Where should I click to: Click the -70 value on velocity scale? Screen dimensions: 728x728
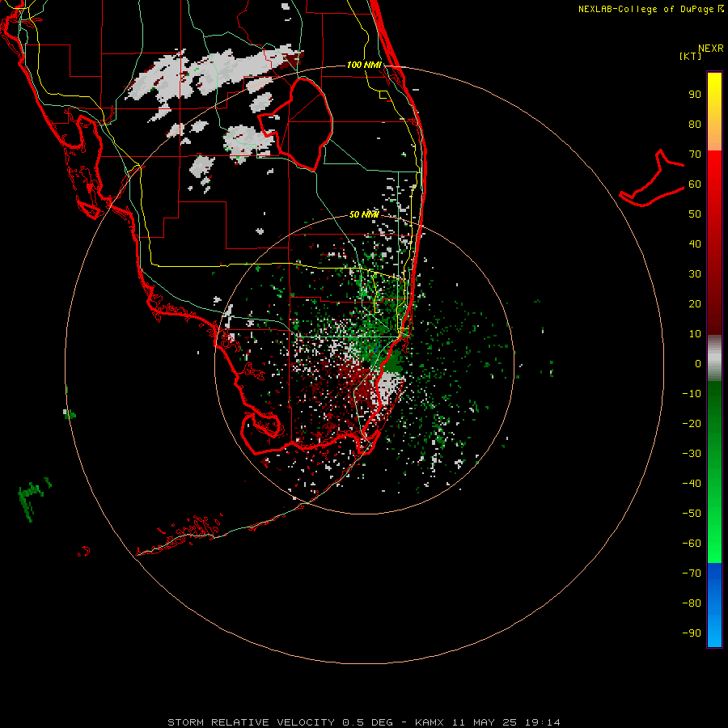pos(692,574)
